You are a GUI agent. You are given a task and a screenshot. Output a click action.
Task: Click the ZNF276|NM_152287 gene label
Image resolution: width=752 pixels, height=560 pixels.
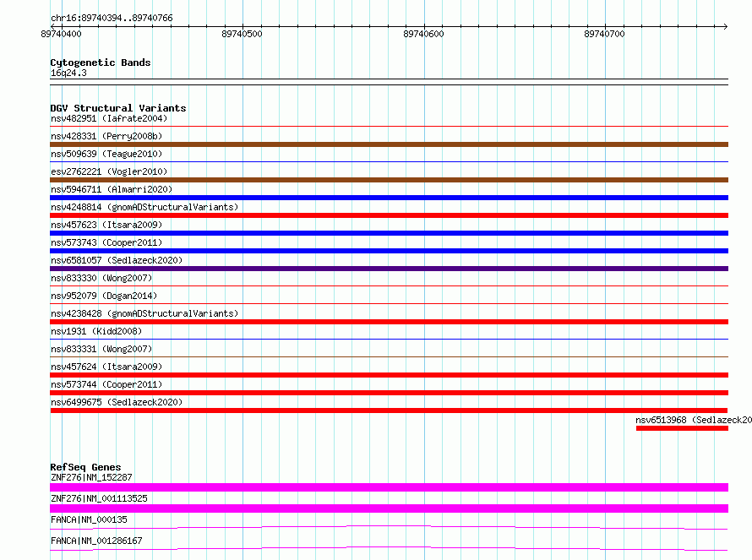coord(91,477)
